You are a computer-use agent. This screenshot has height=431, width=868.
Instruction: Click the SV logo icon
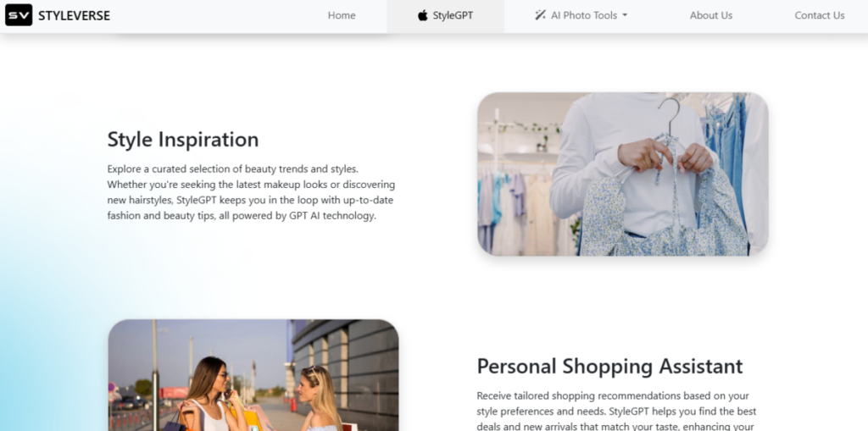19,15
